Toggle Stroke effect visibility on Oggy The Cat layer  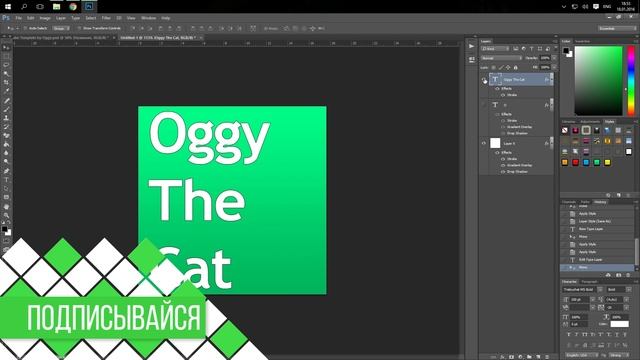click(x=503, y=95)
